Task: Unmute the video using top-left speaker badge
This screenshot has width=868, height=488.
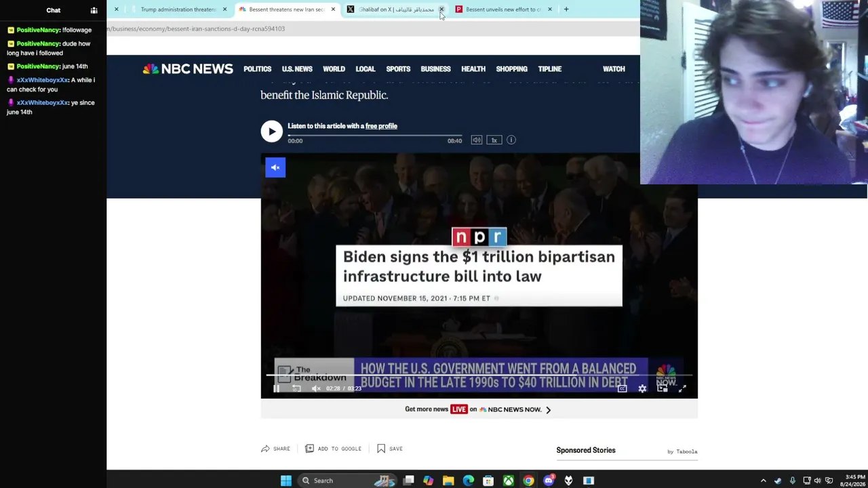Action: [x=275, y=167]
